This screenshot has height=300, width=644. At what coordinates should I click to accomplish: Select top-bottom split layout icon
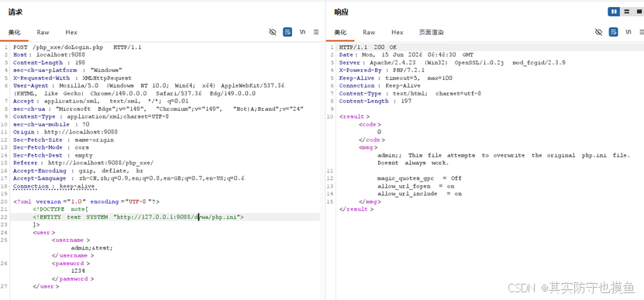[x=626, y=12]
